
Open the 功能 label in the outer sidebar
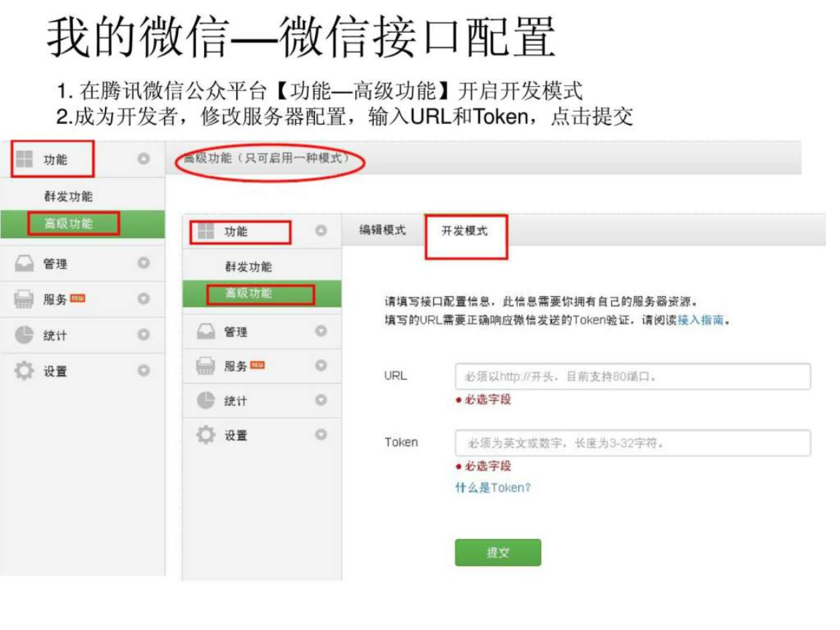pyautogui.click(x=55, y=160)
